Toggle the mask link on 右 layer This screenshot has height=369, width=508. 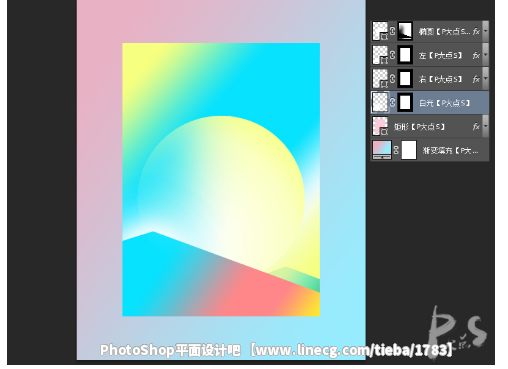point(392,79)
